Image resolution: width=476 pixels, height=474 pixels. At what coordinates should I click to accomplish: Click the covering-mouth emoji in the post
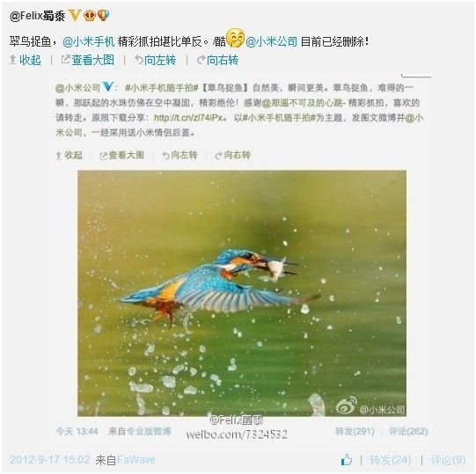click(235, 38)
